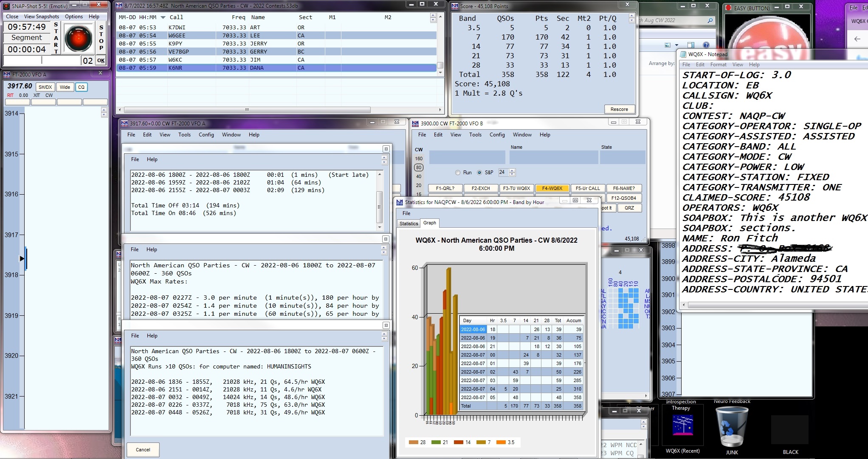Toggle RIT on the FT-2000 VFO A bandmap
Screen dimensions: 868x459
click(x=10, y=95)
